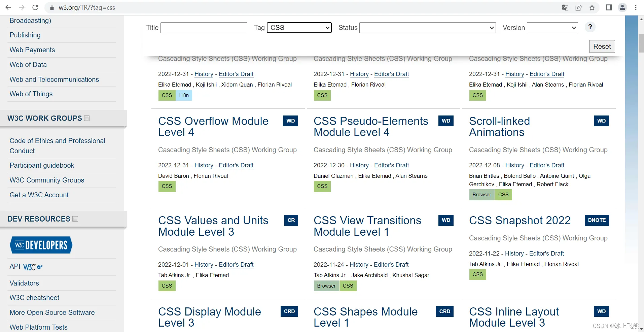Open Scroll-linked Animations title link

[x=499, y=127]
